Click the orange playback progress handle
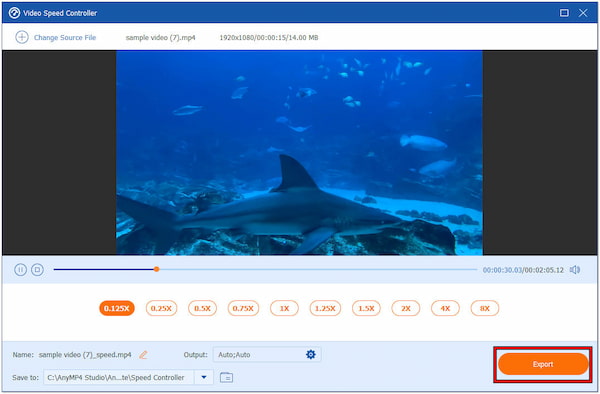This screenshot has width=600, height=394. click(156, 269)
